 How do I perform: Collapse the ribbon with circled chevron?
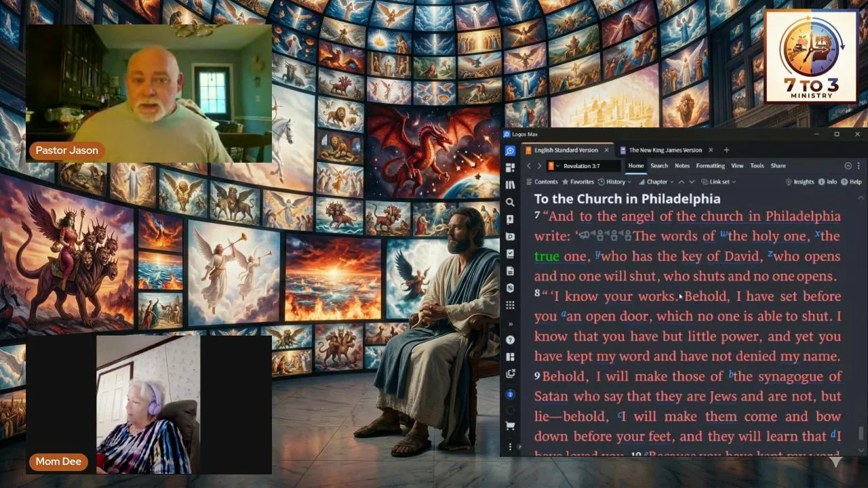click(x=848, y=166)
